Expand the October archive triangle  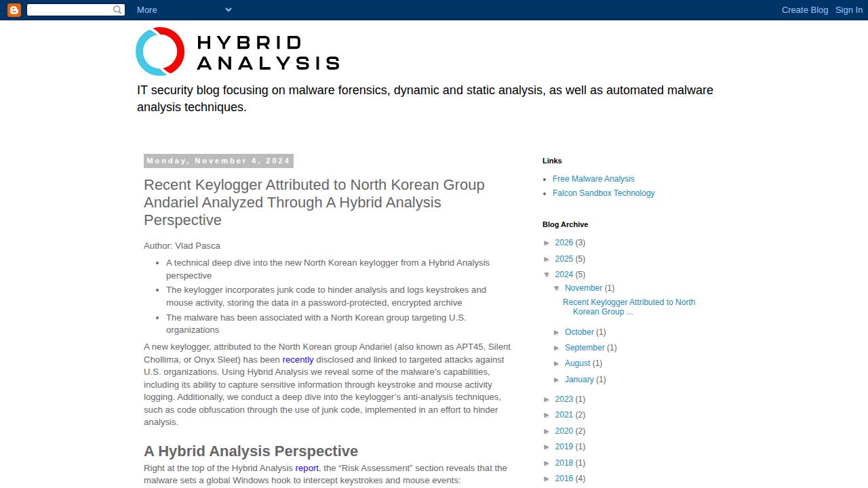[557, 332]
